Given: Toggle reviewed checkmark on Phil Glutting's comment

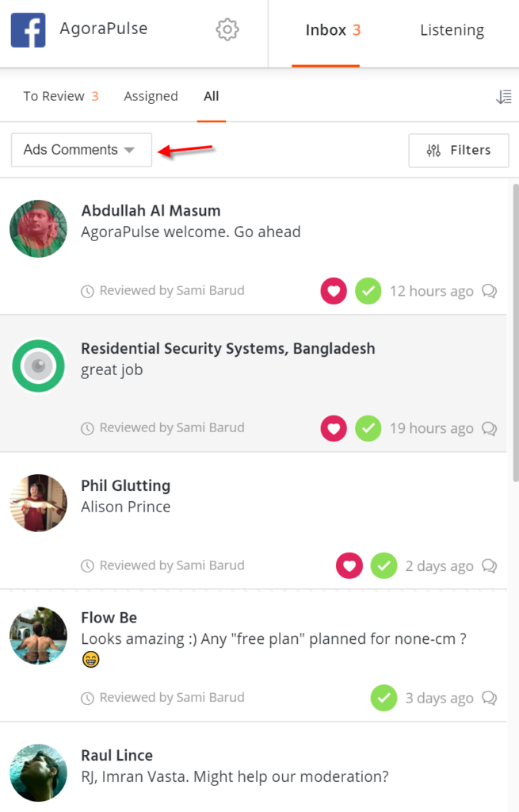Looking at the screenshot, I should pos(384,566).
